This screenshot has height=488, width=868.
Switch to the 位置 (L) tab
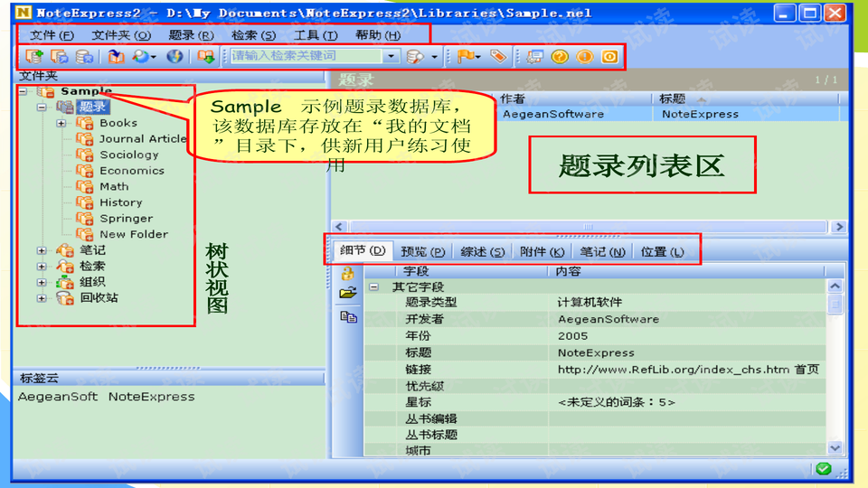(x=662, y=252)
